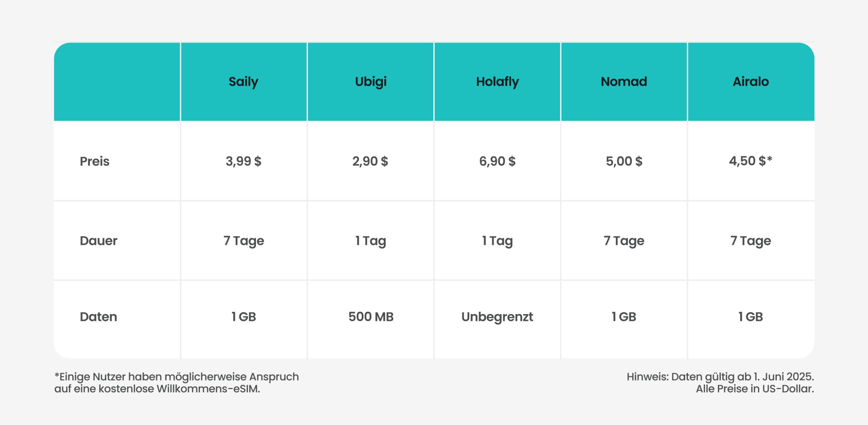Click the Daten row label
This screenshot has width=868, height=425.
pyautogui.click(x=98, y=317)
